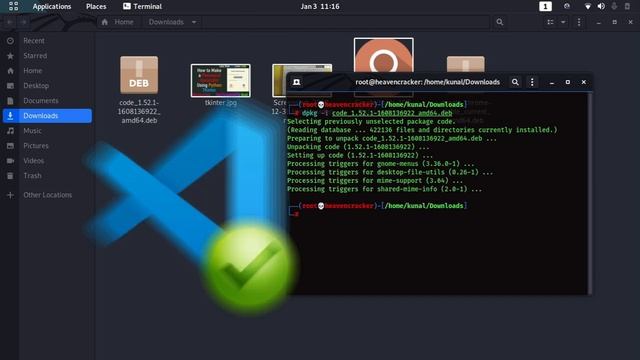Viewport: 640px width, 360px height.
Task: Minimize the terminal window
Action: [552, 82]
